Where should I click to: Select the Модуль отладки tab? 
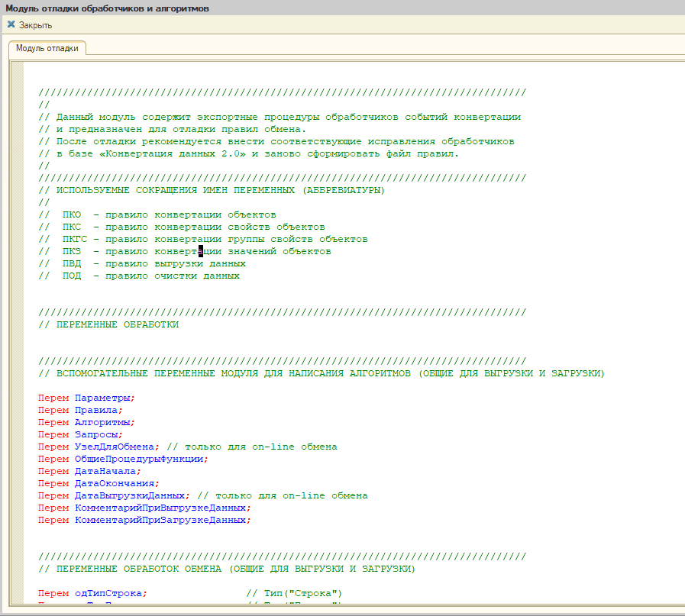(x=47, y=48)
